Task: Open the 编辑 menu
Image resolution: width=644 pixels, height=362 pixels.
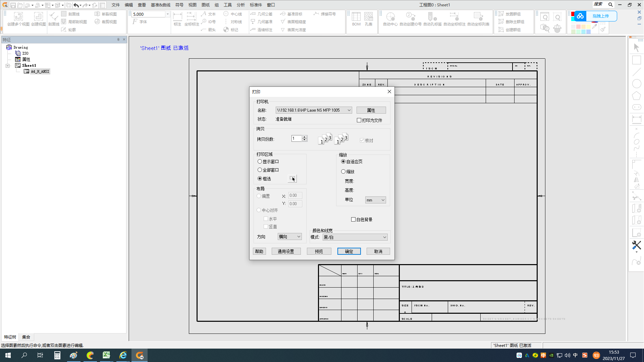Action: [x=129, y=5]
